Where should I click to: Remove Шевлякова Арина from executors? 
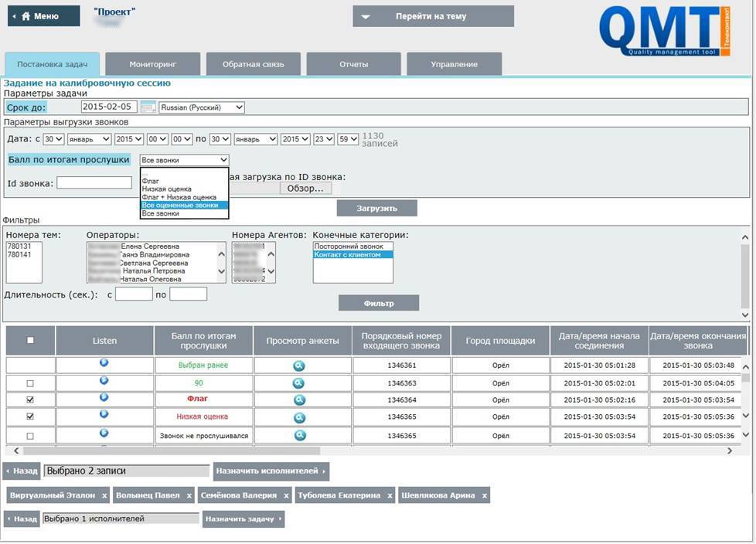[x=484, y=496]
